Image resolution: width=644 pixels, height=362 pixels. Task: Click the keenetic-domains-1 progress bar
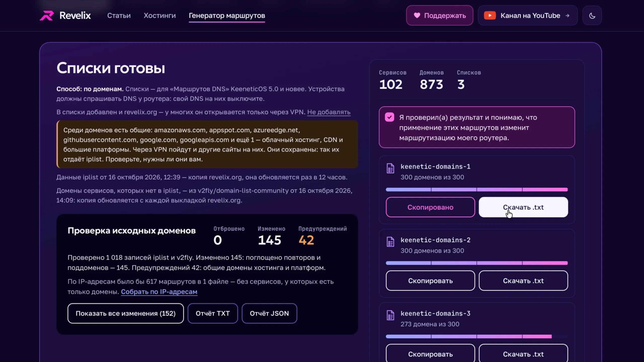(x=477, y=190)
